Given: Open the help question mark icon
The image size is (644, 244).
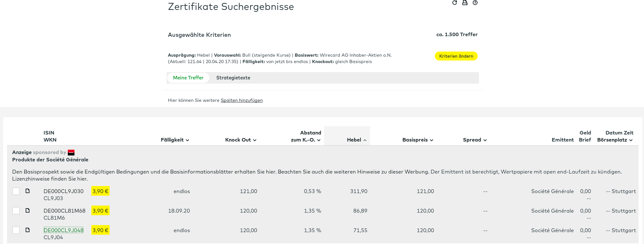Looking at the screenshot, I should click(475, 3).
